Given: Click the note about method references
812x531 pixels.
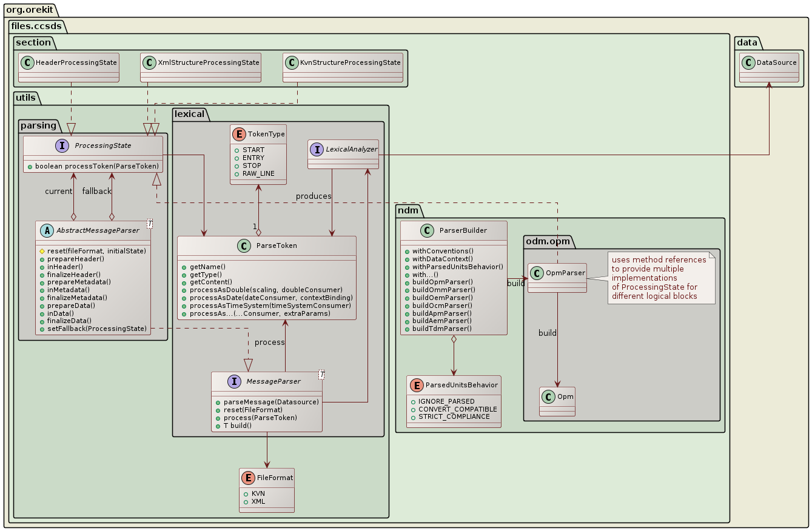Looking at the screenshot, I should click(x=661, y=276).
